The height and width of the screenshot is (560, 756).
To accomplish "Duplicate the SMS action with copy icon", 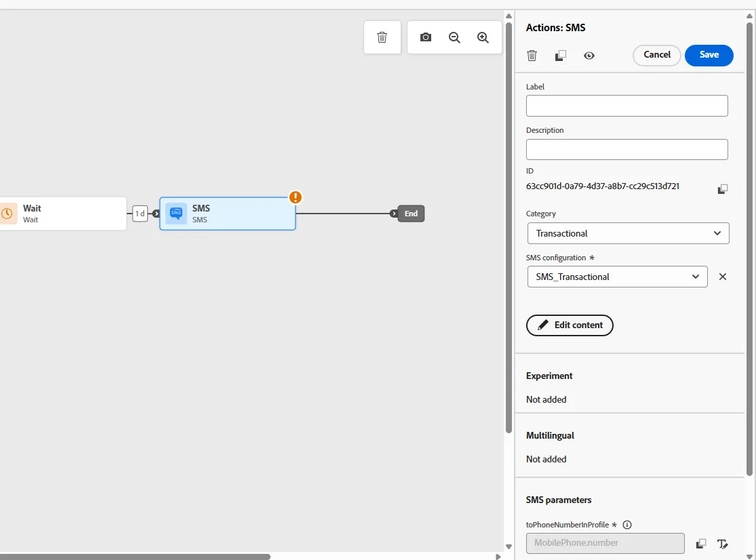I will pyautogui.click(x=560, y=56).
